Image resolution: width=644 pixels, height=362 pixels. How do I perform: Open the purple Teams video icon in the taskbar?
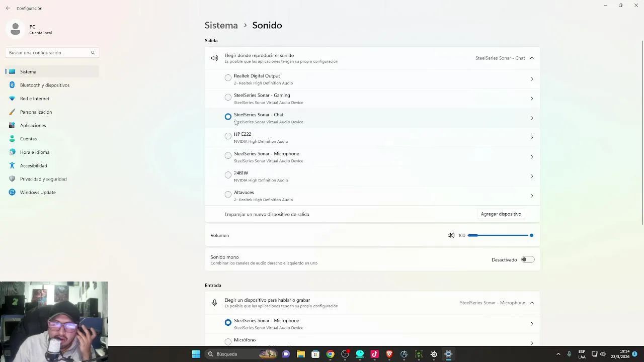click(286, 354)
